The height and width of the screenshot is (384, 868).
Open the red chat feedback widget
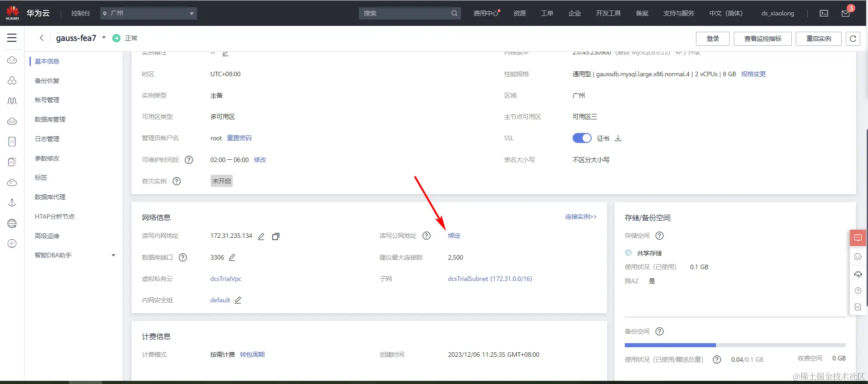pos(858,238)
